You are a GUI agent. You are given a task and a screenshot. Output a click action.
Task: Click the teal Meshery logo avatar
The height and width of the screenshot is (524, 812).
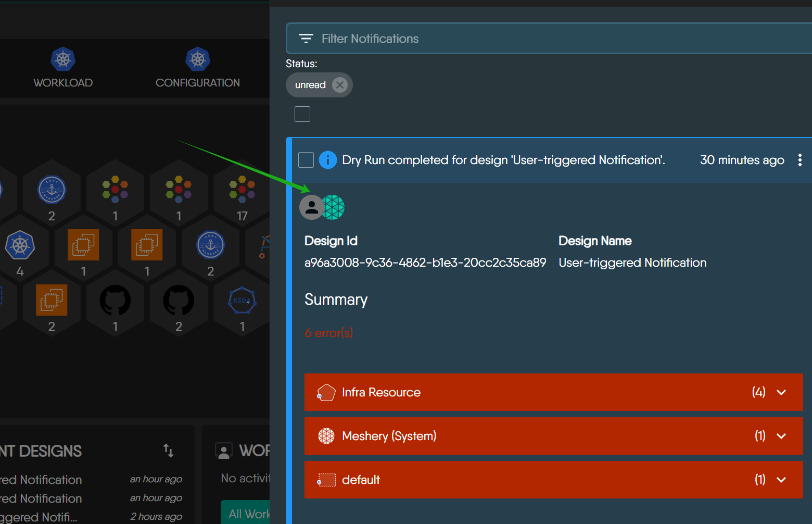coord(334,207)
